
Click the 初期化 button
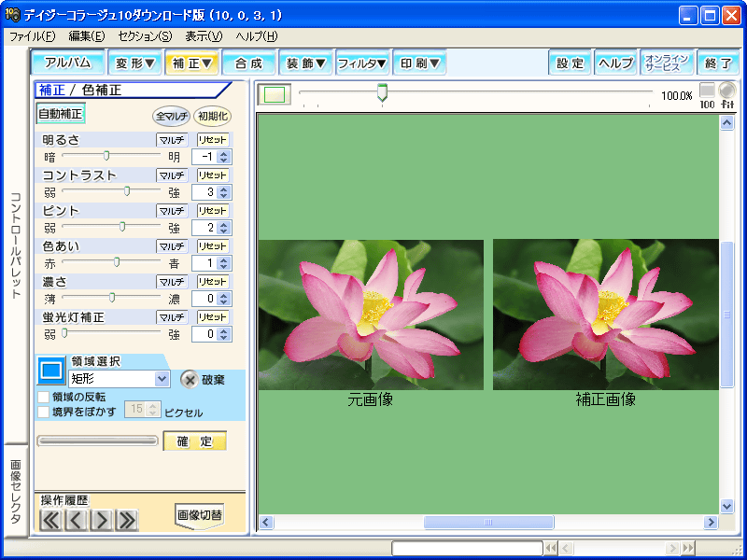click(213, 116)
